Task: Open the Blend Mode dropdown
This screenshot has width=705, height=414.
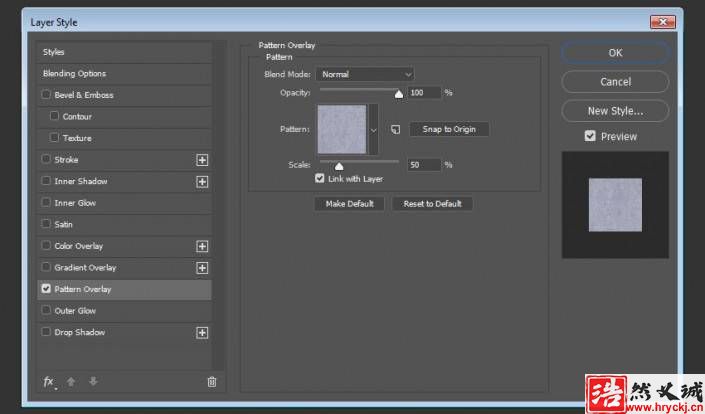Action: pos(365,74)
